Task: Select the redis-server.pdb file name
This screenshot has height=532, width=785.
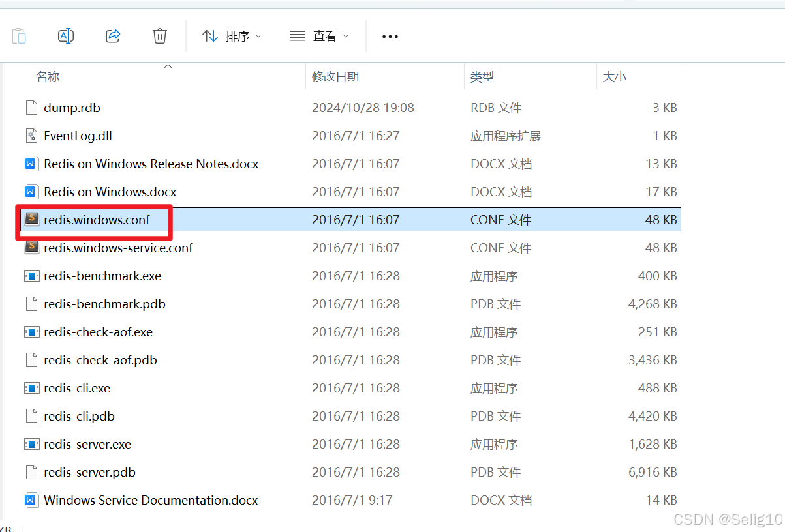Action: (89, 472)
